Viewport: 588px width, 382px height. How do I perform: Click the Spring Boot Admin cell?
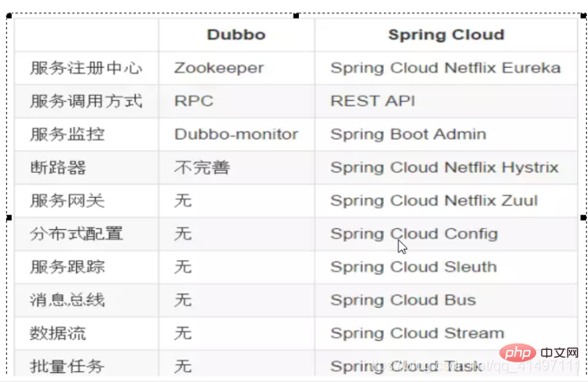pos(408,134)
